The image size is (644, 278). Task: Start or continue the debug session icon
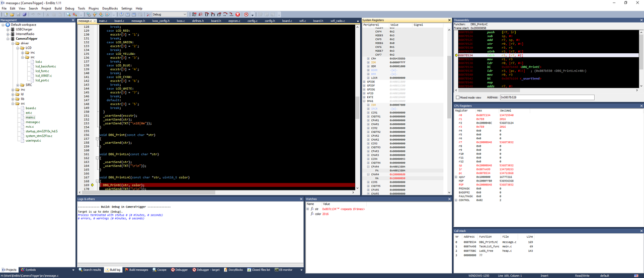point(194,14)
